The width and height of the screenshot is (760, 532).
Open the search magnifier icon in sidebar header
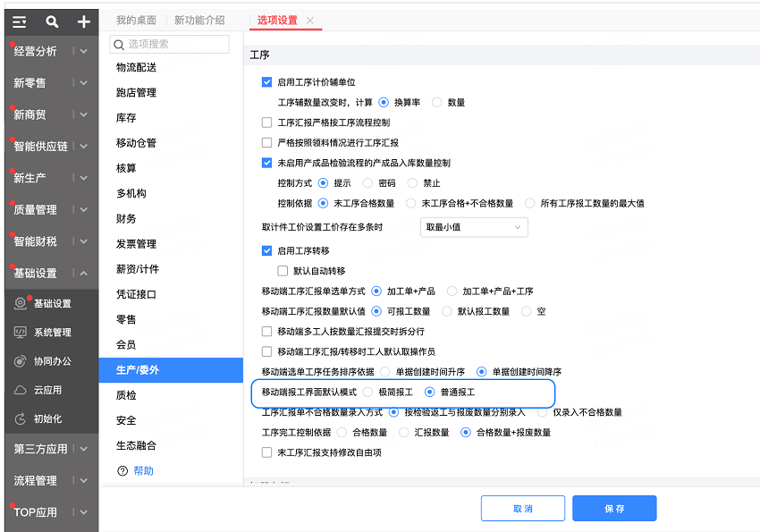tap(52, 21)
